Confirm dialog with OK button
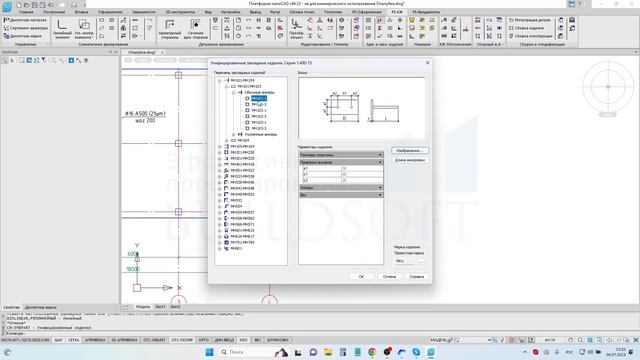This screenshot has height=360, width=640. tap(361, 277)
